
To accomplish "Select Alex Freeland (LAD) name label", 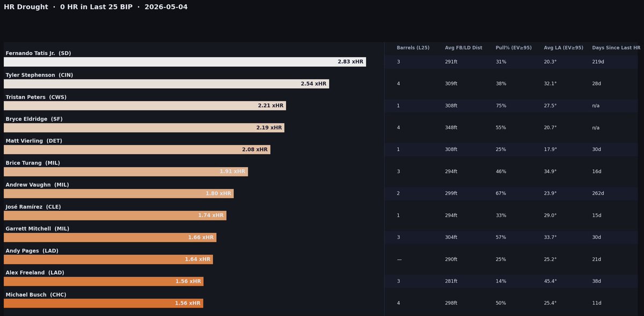I will click(x=35, y=273).
